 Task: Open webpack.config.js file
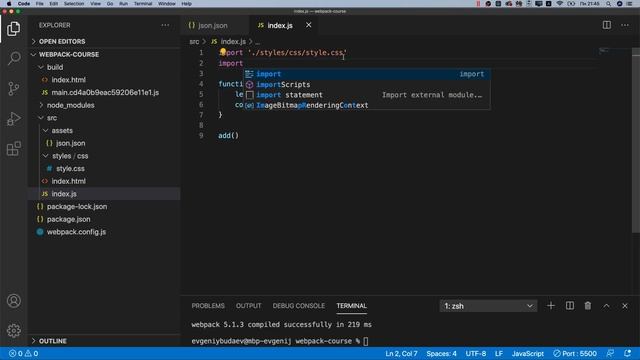click(104, 232)
